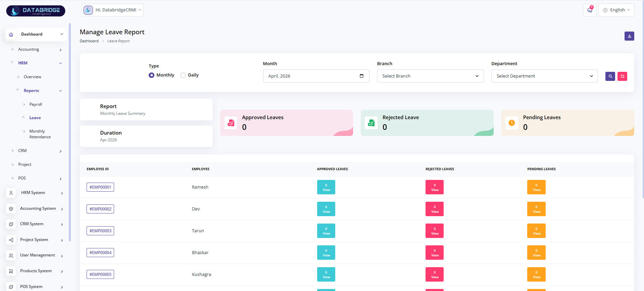Viewport: 644px width, 291px height.
Task: Click the Approved Leaves column header
Action: 332,169
